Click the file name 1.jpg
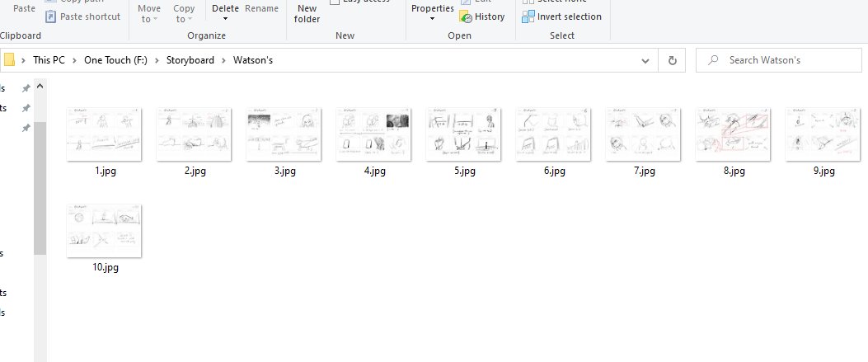Image resolution: width=868 pixels, height=362 pixels. (106, 171)
